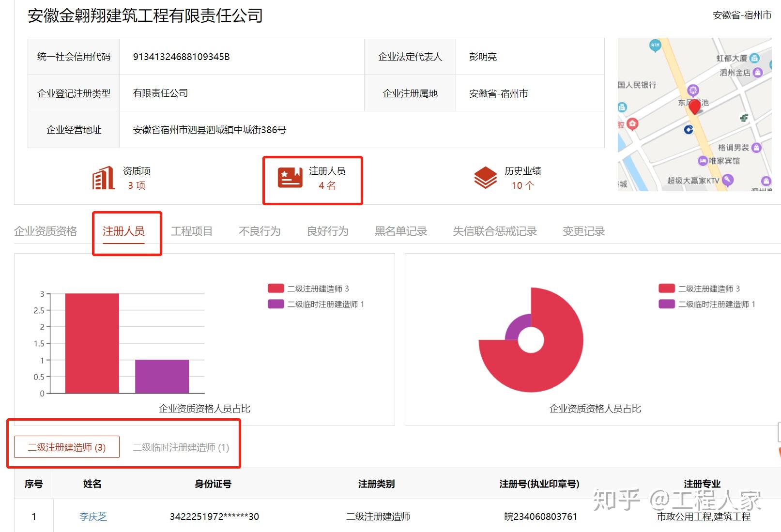Switch to the 工程项目 tab
The width and height of the screenshot is (781, 532).
192,231
